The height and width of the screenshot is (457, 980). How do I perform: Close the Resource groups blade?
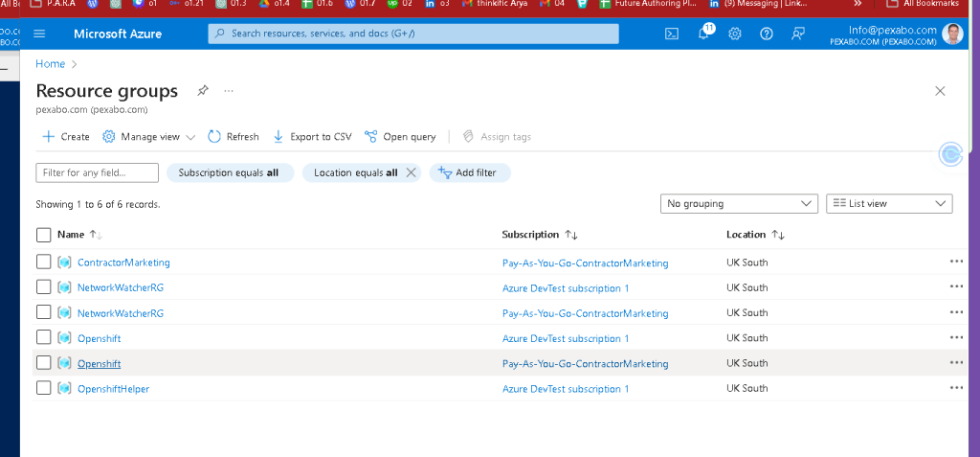pos(940,91)
